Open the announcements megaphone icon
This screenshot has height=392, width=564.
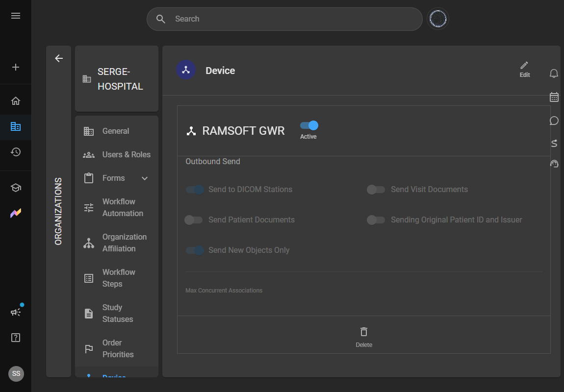pyautogui.click(x=16, y=312)
